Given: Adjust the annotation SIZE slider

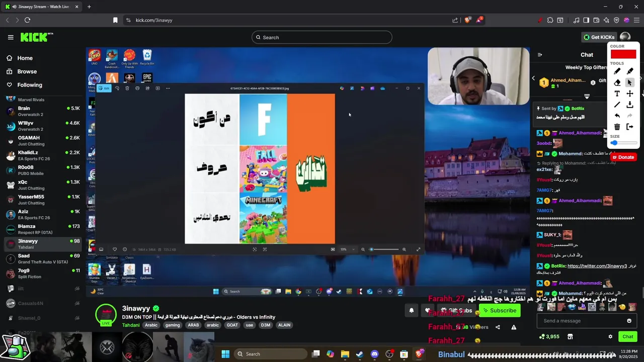Looking at the screenshot, I should pos(623,143).
